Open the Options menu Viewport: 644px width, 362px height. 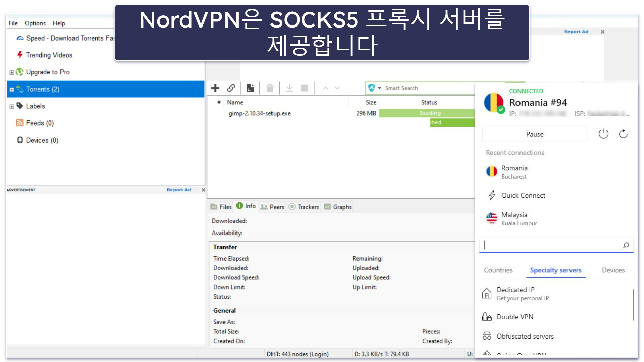click(35, 23)
